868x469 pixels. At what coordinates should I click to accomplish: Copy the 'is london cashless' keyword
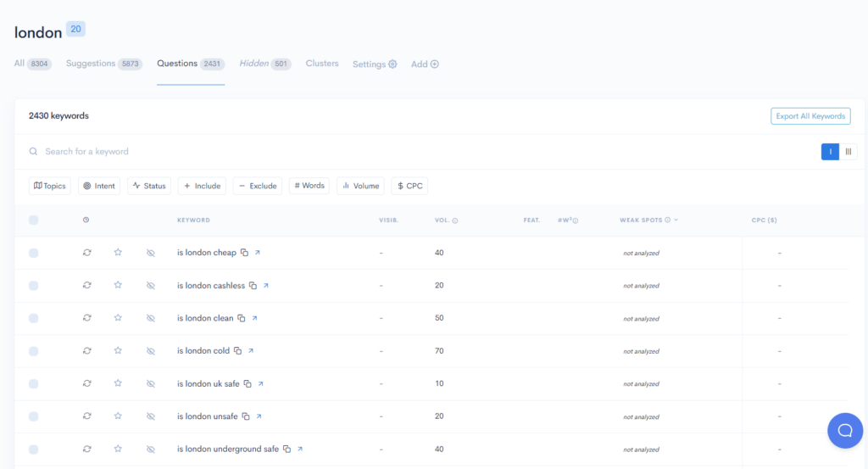click(253, 286)
